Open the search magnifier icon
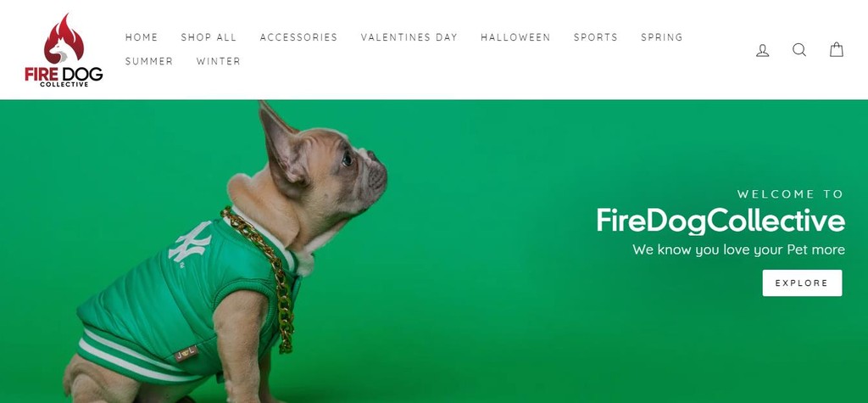This screenshot has height=403, width=868. pyautogui.click(x=799, y=50)
